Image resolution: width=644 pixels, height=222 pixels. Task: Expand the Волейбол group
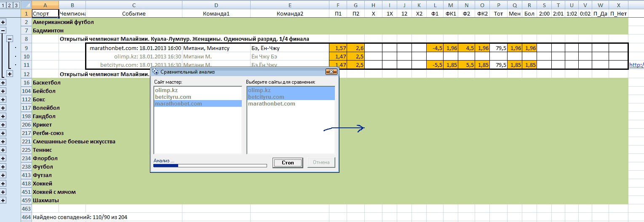click(3, 108)
